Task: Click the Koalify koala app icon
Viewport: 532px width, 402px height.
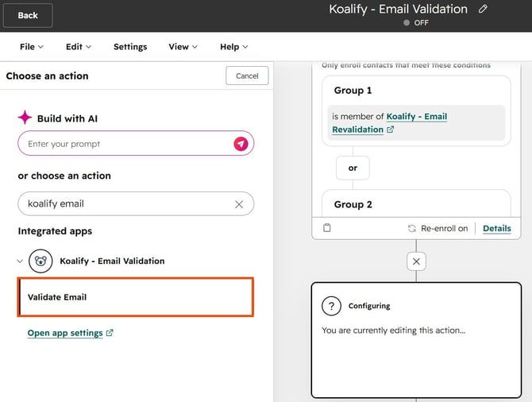Action: [40, 261]
